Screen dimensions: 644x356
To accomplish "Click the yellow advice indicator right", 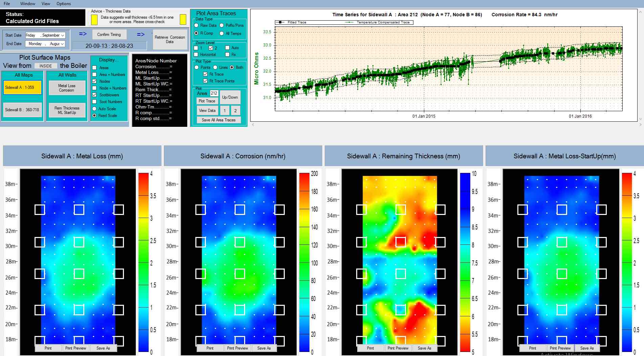I will [x=183, y=20].
